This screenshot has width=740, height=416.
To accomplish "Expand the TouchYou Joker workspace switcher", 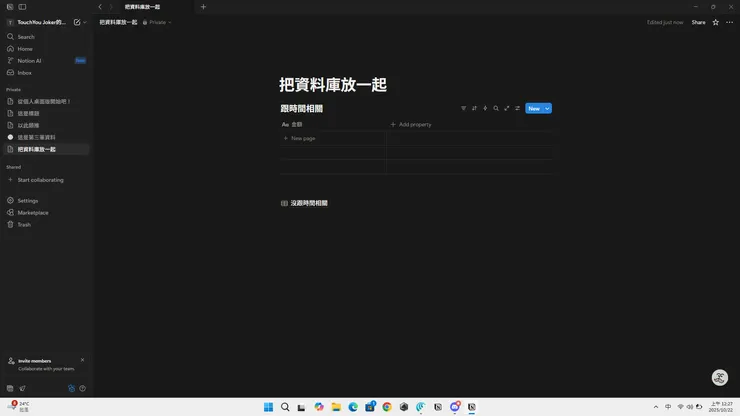I will click(42, 22).
